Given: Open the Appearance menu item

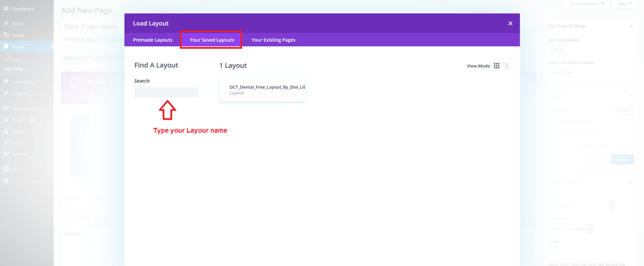Looking at the screenshot, I should click(24, 108).
